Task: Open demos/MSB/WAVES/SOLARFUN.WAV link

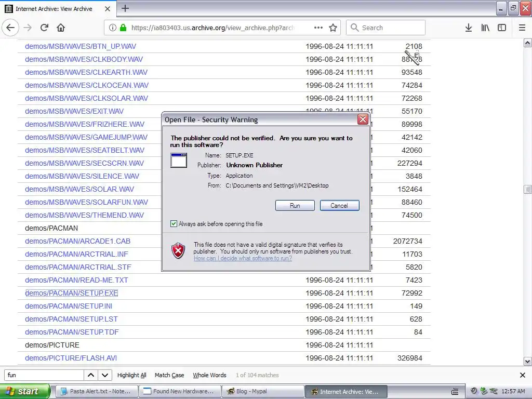Action: pos(87,202)
